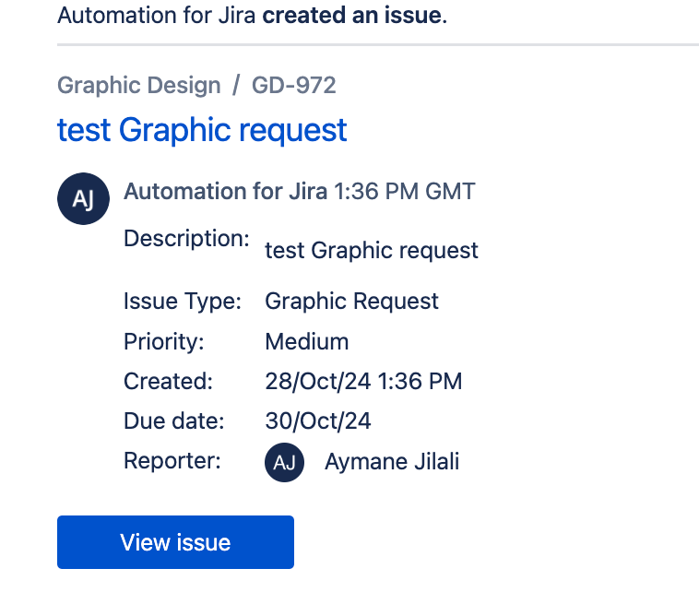Click the Automation for Jira AJ avatar

(83, 199)
